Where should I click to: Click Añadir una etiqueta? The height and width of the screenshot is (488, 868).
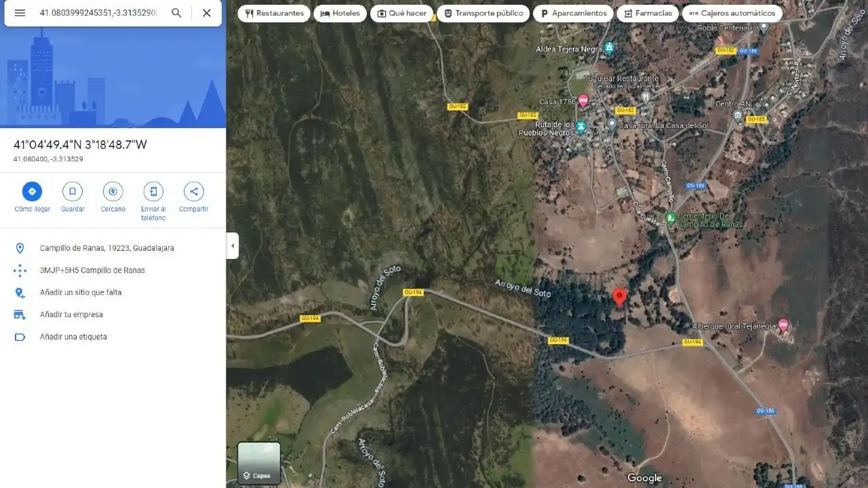coord(113,337)
